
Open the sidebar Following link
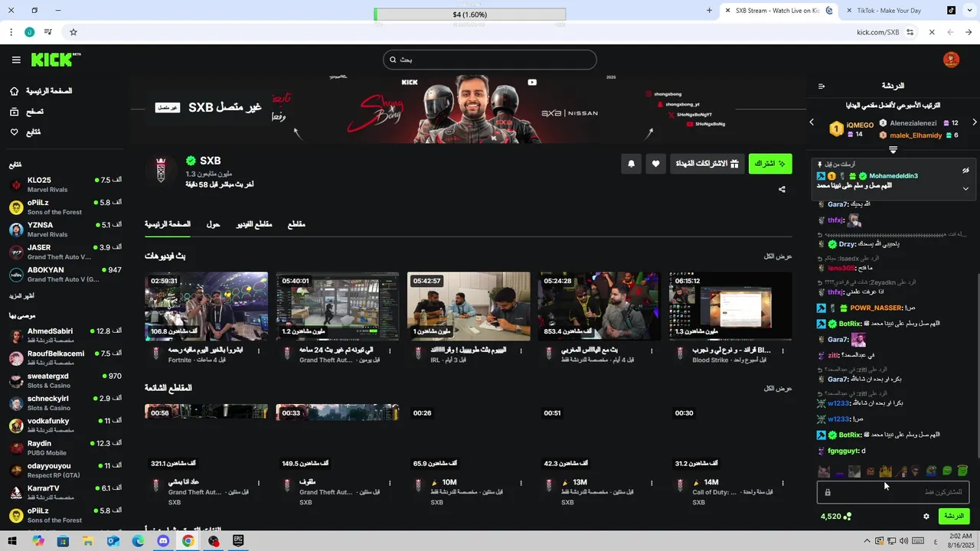24,132
